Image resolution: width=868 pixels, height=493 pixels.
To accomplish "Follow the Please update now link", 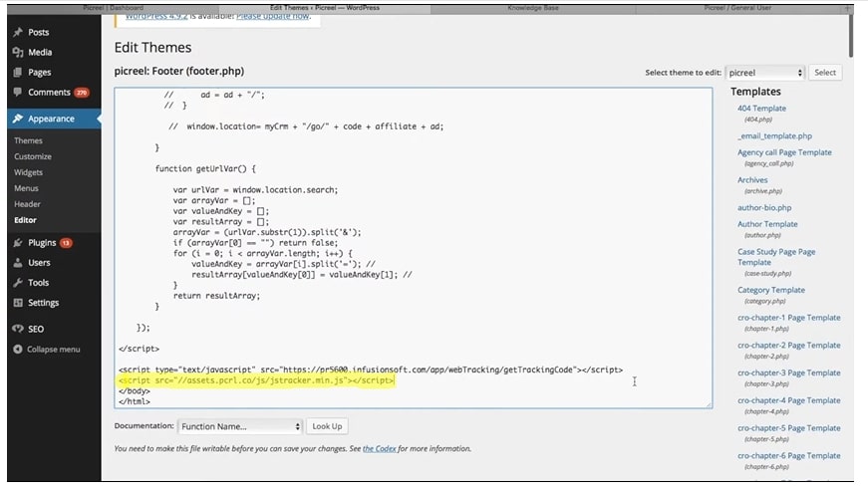I will pos(272,16).
